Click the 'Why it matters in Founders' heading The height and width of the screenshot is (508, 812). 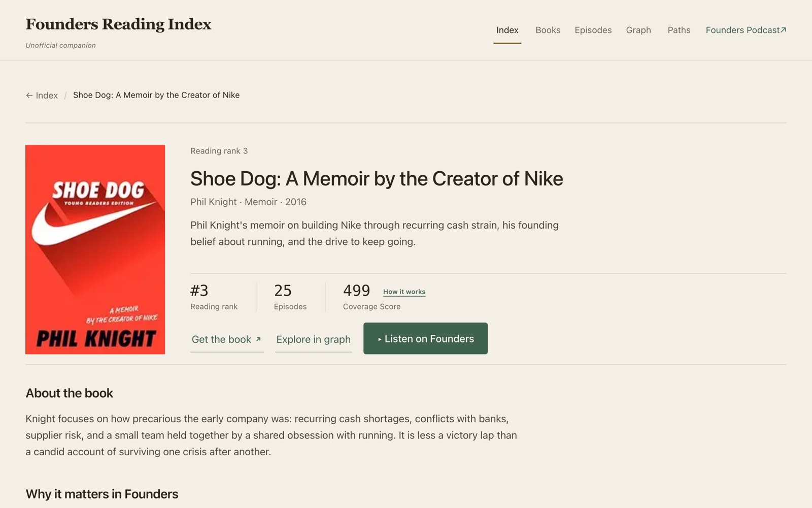pyautogui.click(x=102, y=494)
